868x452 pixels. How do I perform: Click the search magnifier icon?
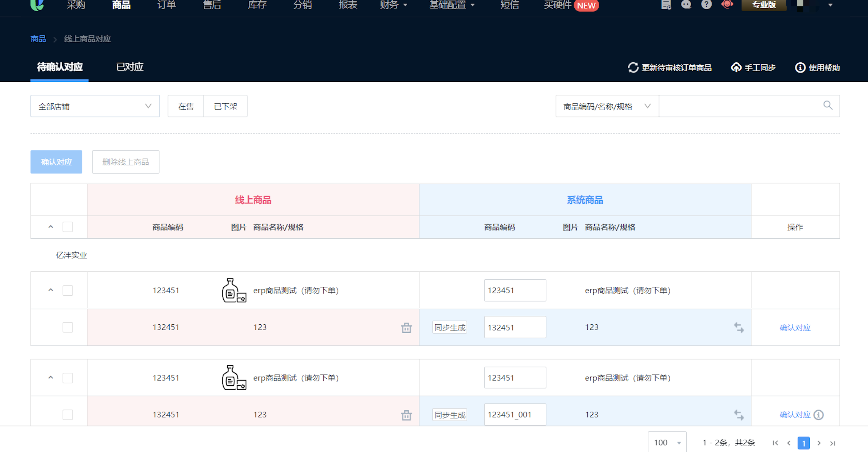tap(828, 105)
